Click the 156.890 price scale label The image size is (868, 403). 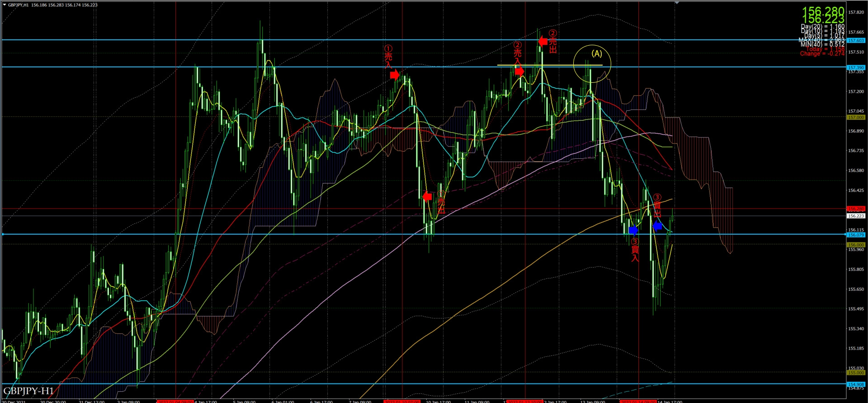tap(856, 131)
